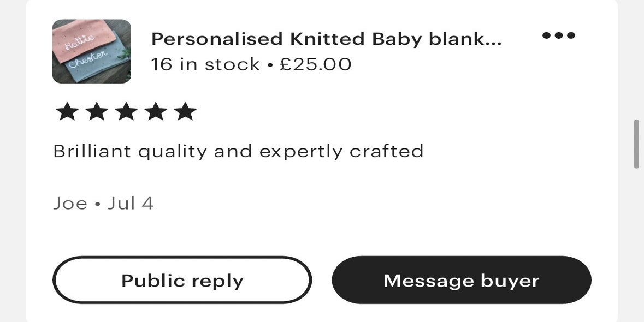Screen dimensions: 644x322
Task: Click the reviewer name Joe
Action: click(x=70, y=204)
